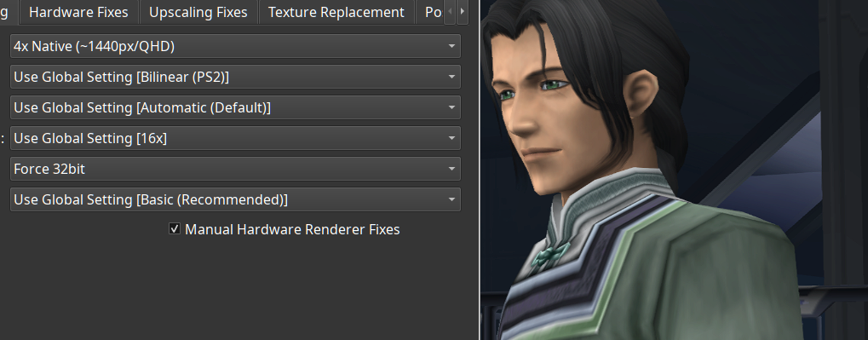The height and width of the screenshot is (340, 868).
Task: Click the arrow of the 16x setting combo
Action: 451,138
